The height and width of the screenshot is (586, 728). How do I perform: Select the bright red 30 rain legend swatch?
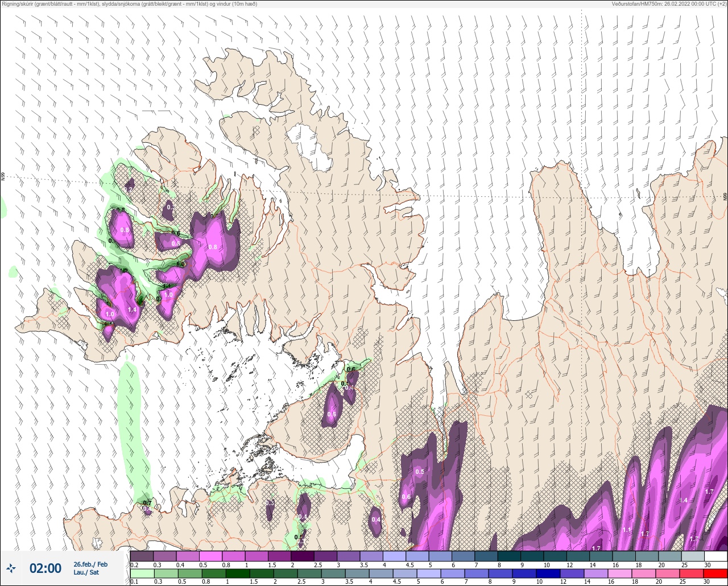click(715, 573)
